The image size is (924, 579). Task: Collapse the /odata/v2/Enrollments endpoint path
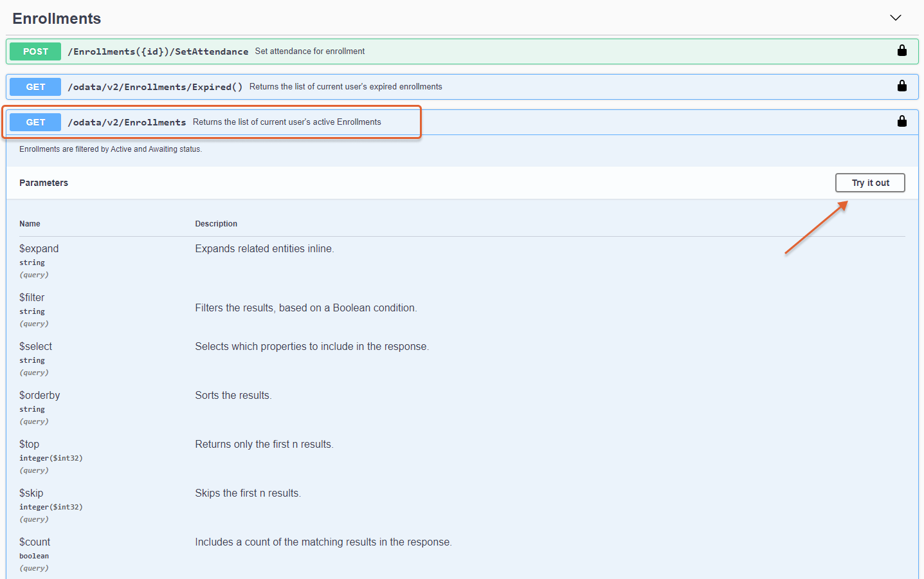click(127, 122)
